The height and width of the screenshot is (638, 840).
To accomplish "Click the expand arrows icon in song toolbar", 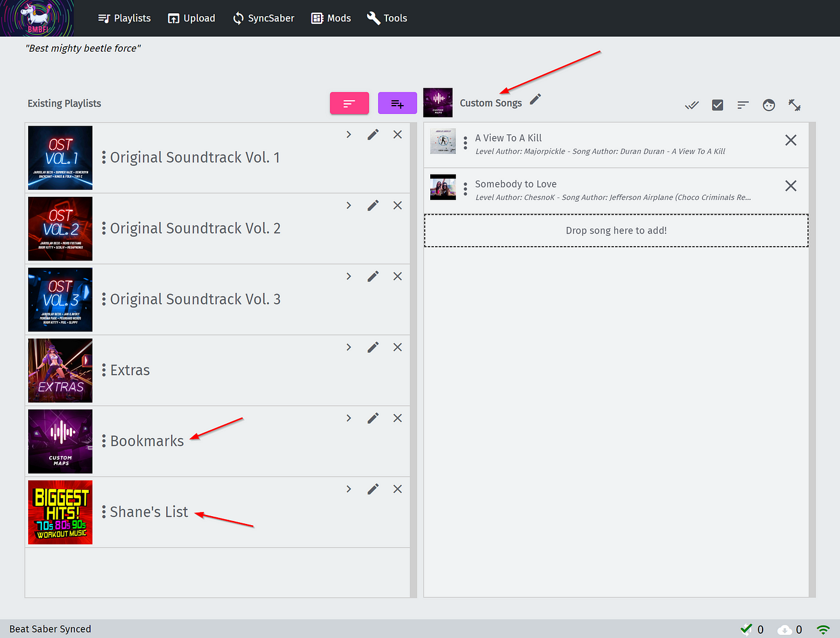I will (x=794, y=105).
